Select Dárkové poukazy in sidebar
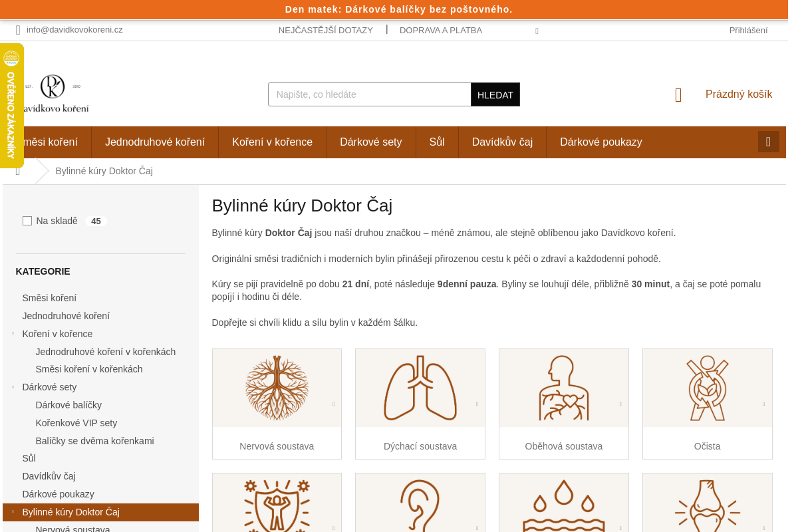Image resolution: width=798 pixels, height=532 pixels. coord(59,494)
